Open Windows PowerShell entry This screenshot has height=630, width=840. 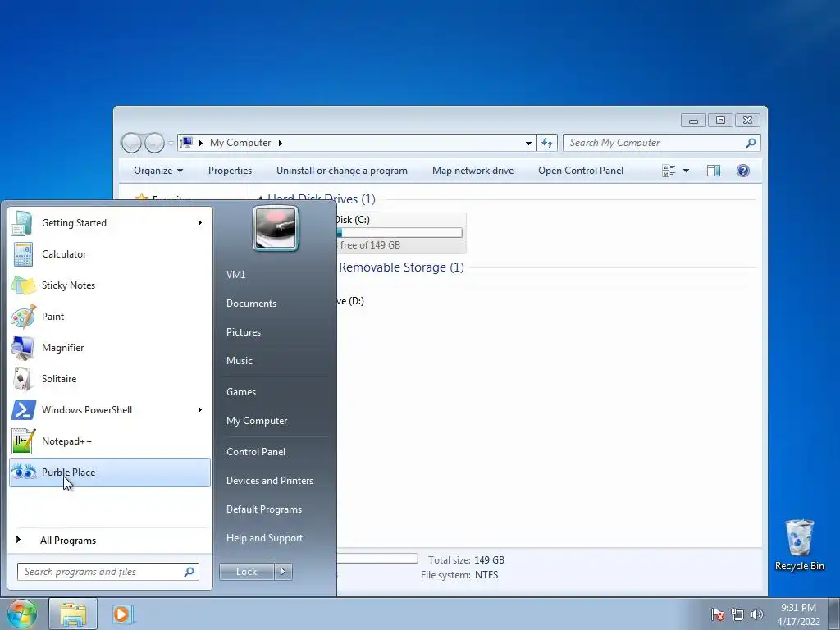(x=110, y=410)
